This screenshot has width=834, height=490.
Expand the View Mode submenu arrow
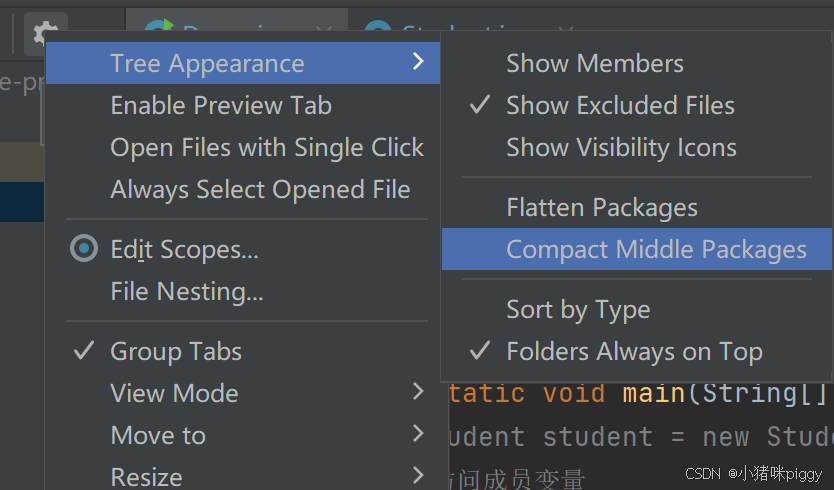point(419,392)
